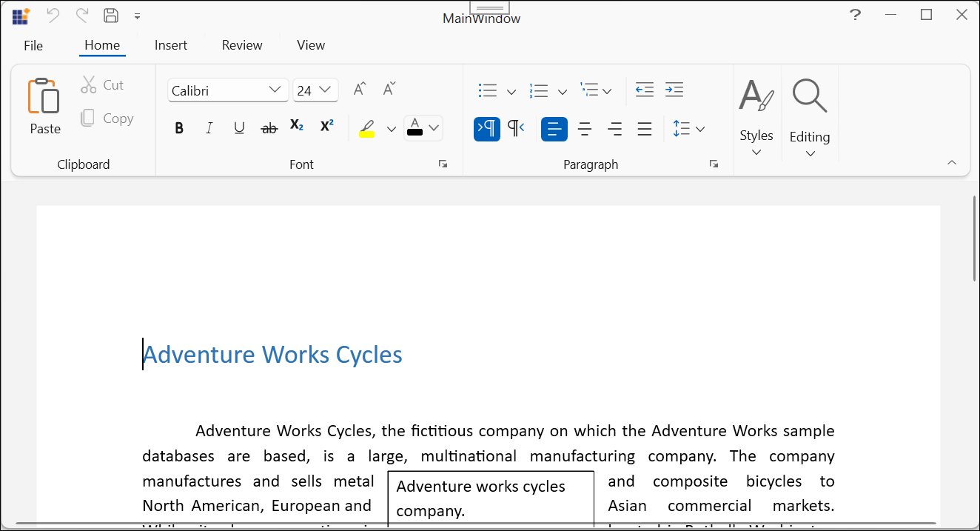The height and width of the screenshot is (531, 980).
Task: Toggle subscript formatting
Action: (297, 127)
